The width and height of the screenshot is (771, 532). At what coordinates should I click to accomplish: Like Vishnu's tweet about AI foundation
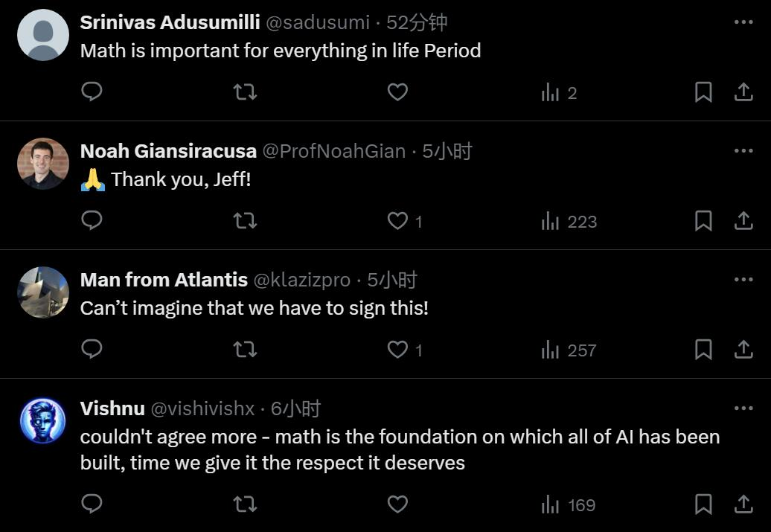(x=397, y=504)
